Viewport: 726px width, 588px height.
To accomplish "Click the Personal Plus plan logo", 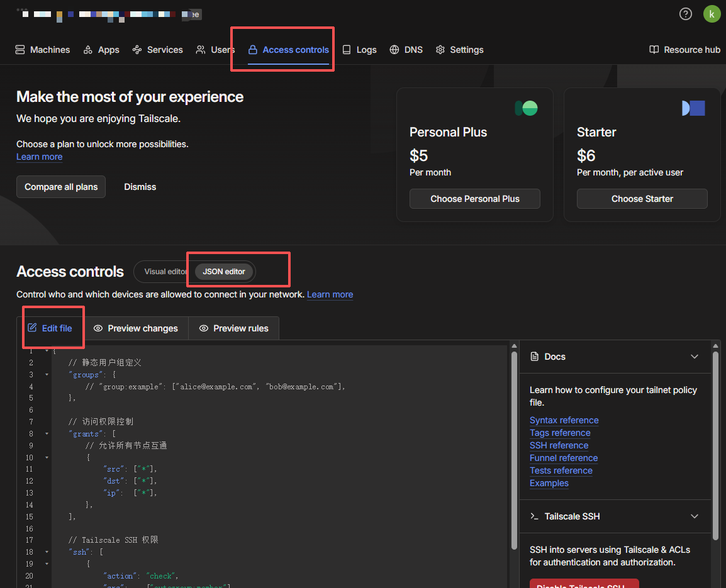I will pyautogui.click(x=527, y=108).
